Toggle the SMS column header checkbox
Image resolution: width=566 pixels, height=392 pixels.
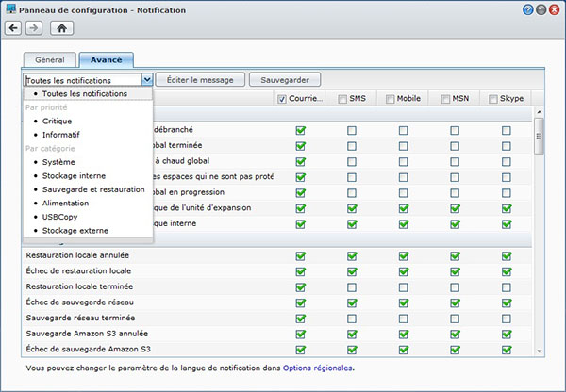click(342, 99)
